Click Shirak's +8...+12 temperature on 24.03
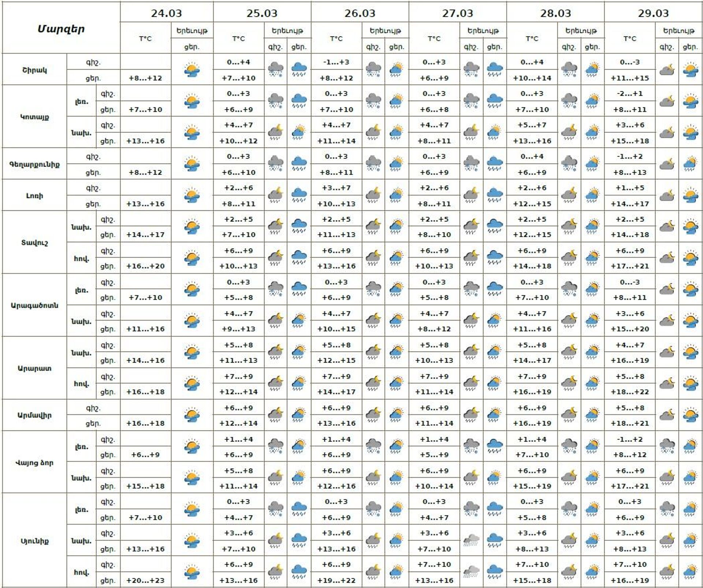 pyautogui.click(x=145, y=78)
